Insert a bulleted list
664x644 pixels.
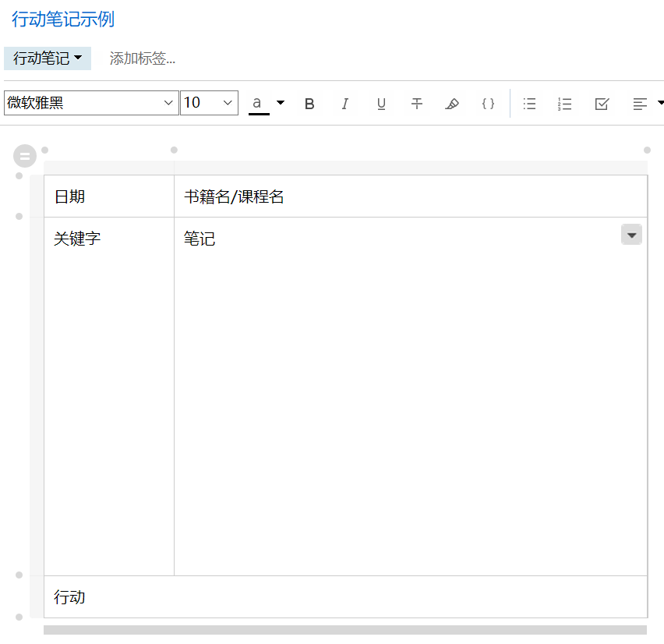pyautogui.click(x=529, y=104)
